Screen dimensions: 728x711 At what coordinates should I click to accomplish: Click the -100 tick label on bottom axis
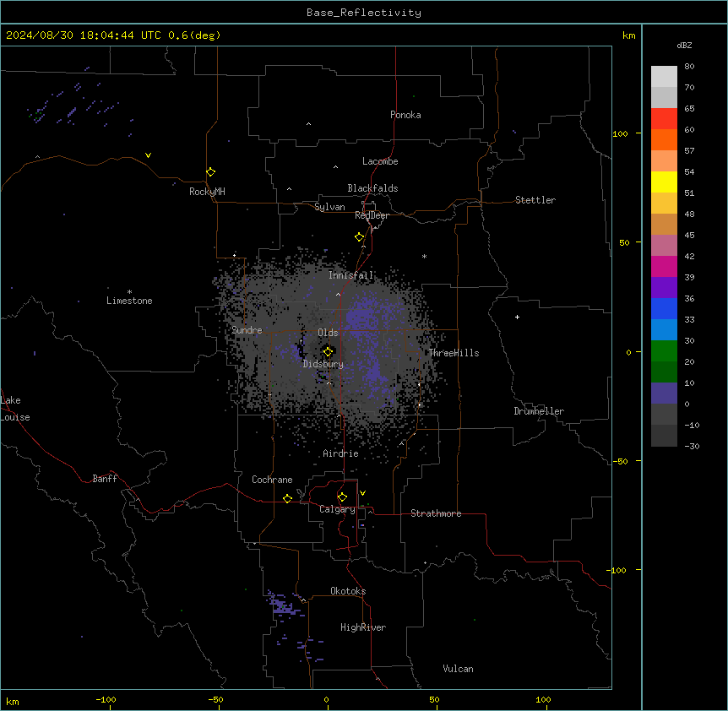106,699
